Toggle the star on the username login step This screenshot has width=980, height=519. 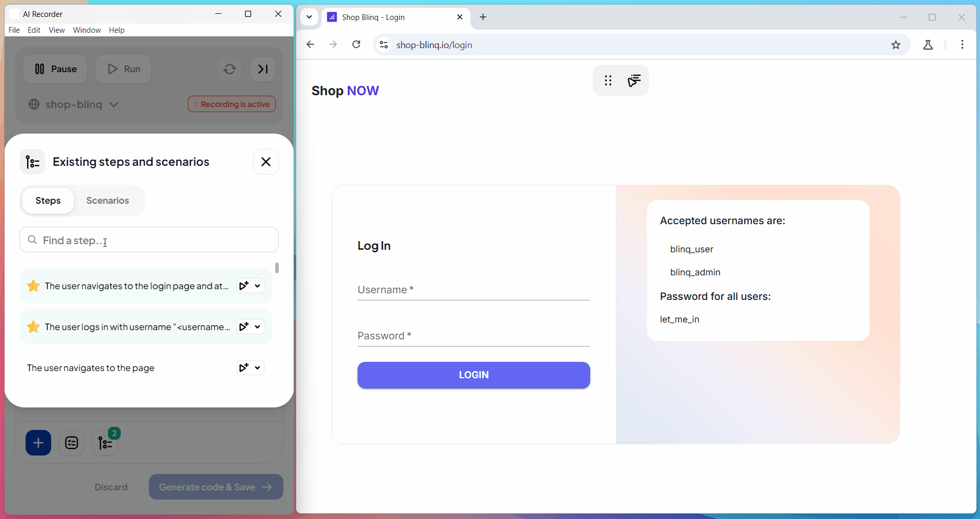coord(33,327)
